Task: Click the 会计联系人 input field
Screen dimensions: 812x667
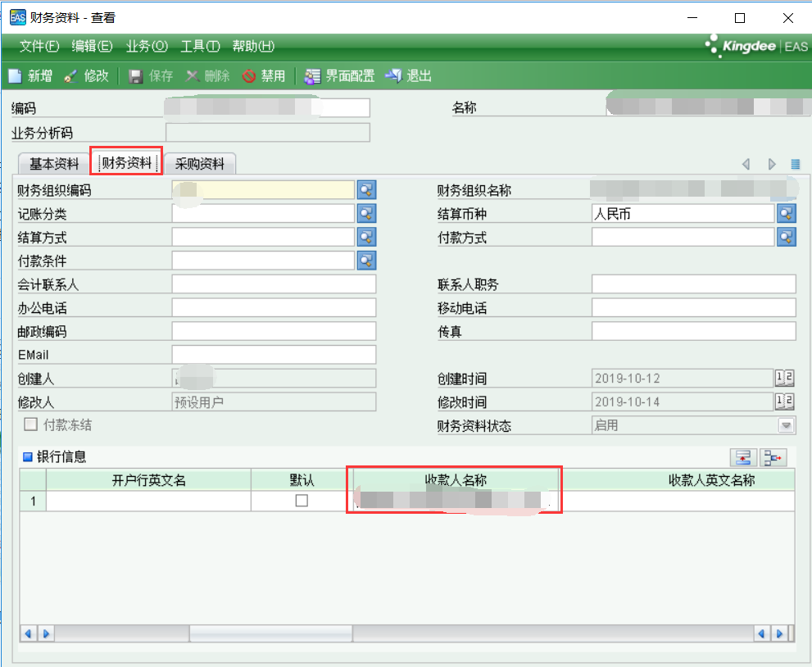Action: coord(274,284)
